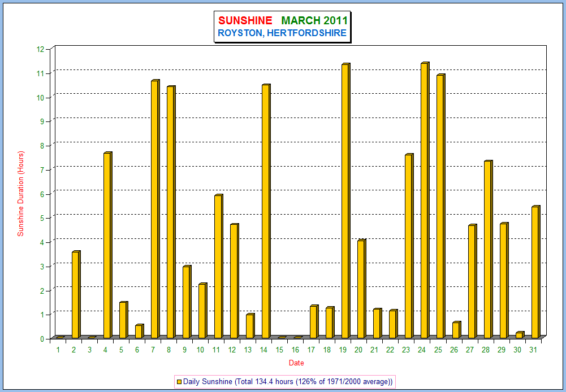Click the bar for date 21

pyautogui.click(x=377, y=323)
